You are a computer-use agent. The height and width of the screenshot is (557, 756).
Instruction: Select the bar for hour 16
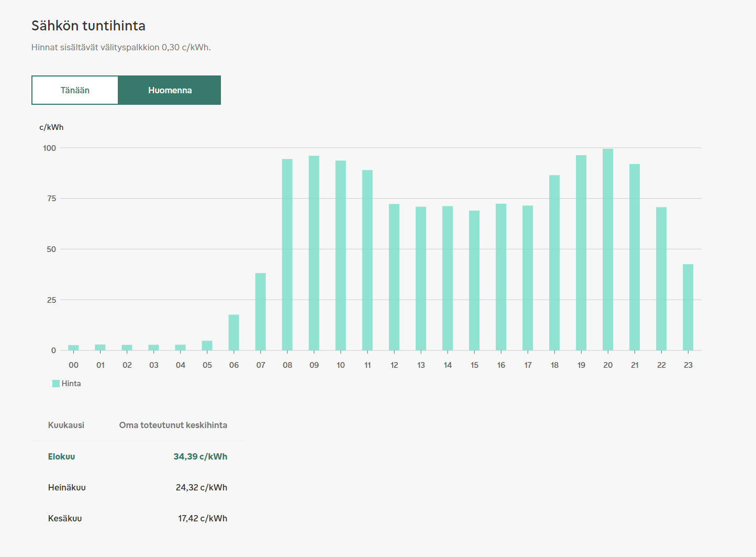pyautogui.click(x=501, y=277)
